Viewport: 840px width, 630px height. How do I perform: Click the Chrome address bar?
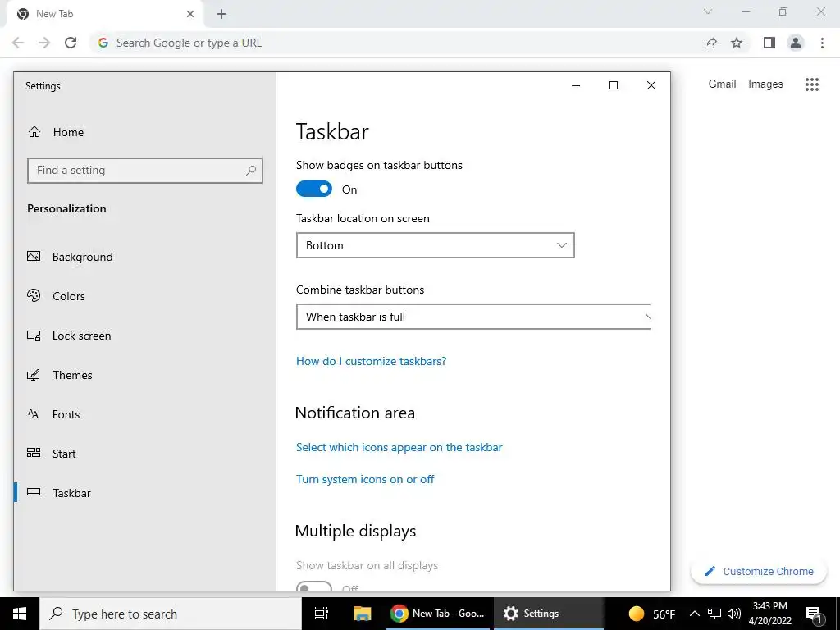(396, 43)
